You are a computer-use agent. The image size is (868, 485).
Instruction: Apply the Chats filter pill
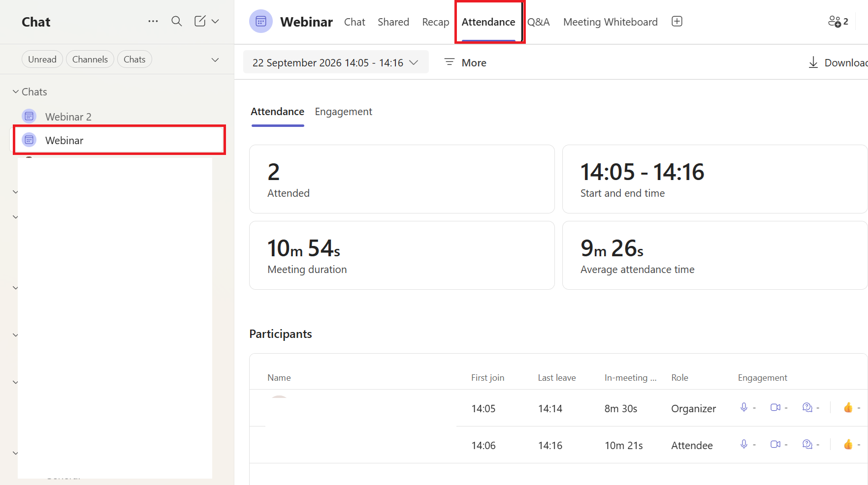134,59
